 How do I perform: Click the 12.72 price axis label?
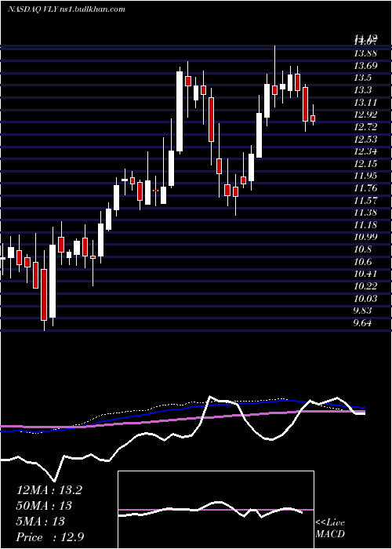click(x=365, y=127)
